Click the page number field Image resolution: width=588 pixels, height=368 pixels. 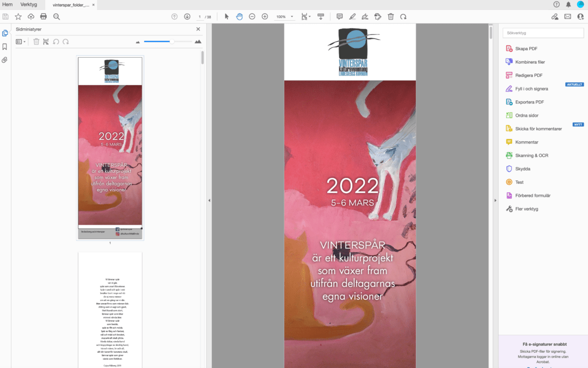click(199, 16)
